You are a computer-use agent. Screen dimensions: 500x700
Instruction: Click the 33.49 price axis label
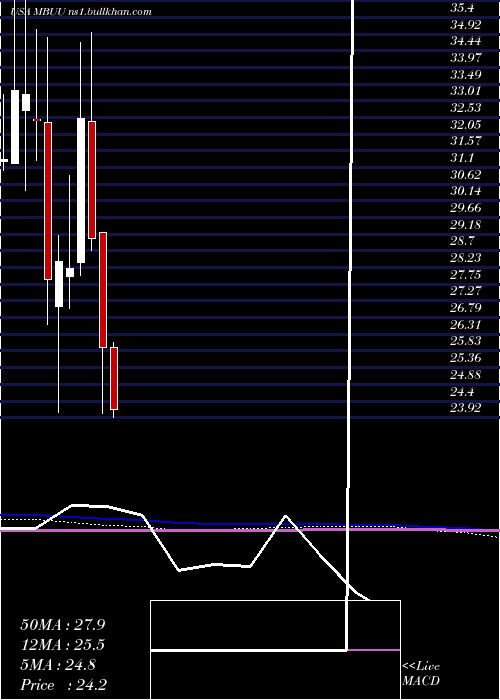466,74
